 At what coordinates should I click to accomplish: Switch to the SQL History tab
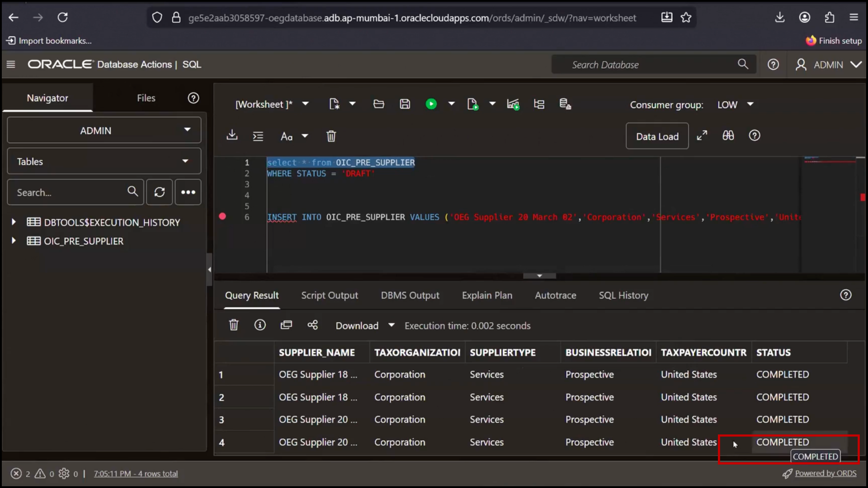[x=623, y=296]
